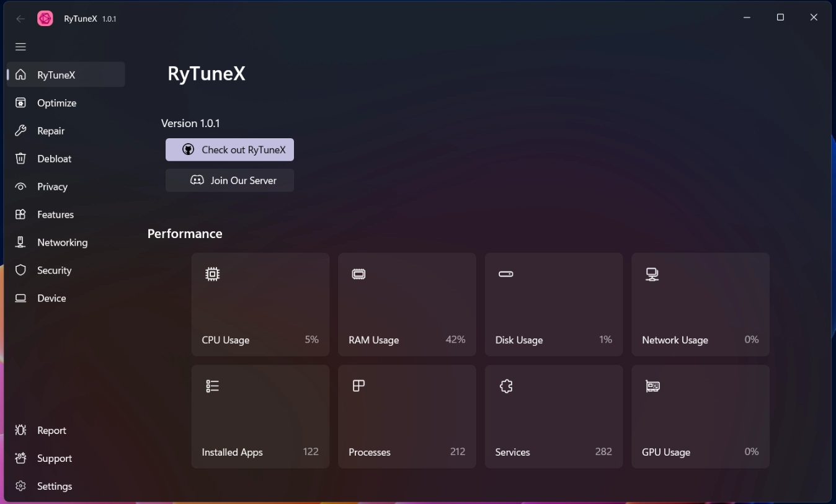Click the bug Report icon

click(x=20, y=430)
